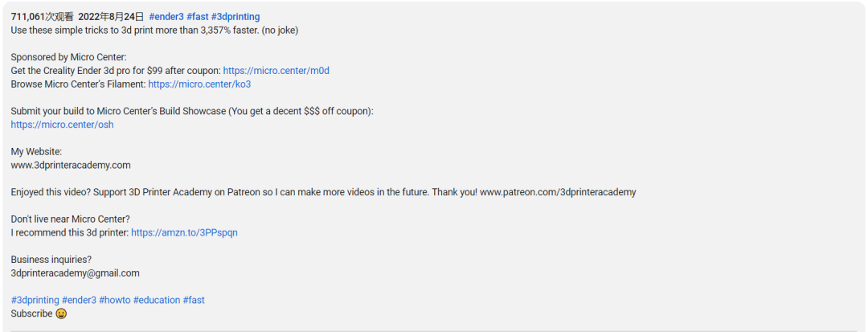Click the smiley emoji beside Subscribe
The image size is (868, 332).
coord(61,314)
